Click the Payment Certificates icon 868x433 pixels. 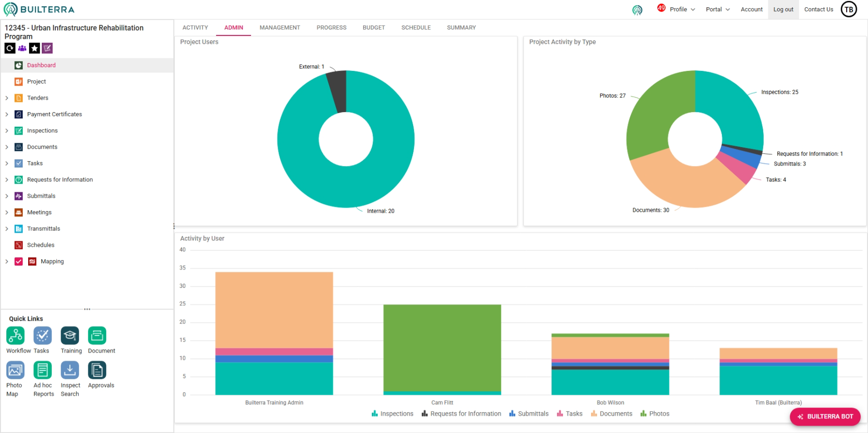18,114
